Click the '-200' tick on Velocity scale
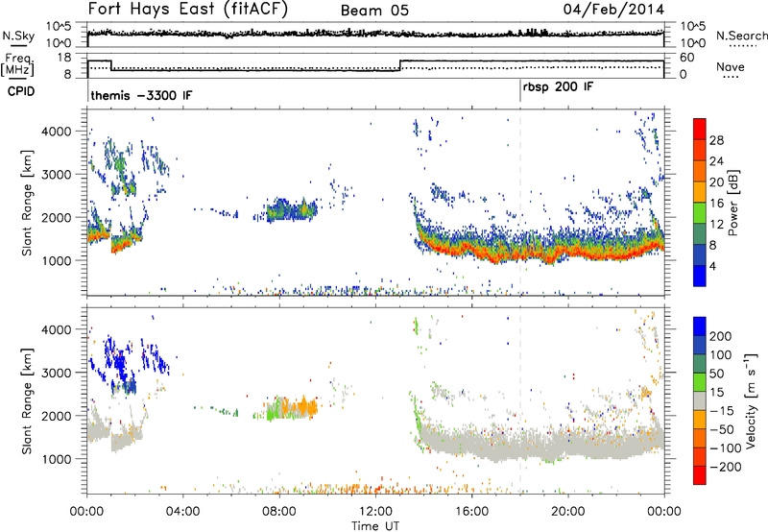The image size is (768, 532). pyautogui.click(x=725, y=467)
